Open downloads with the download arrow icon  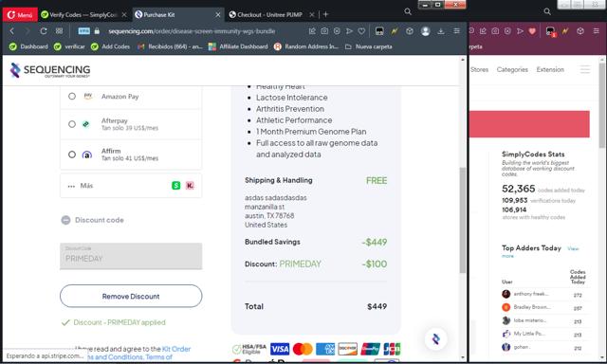click(x=440, y=31)
